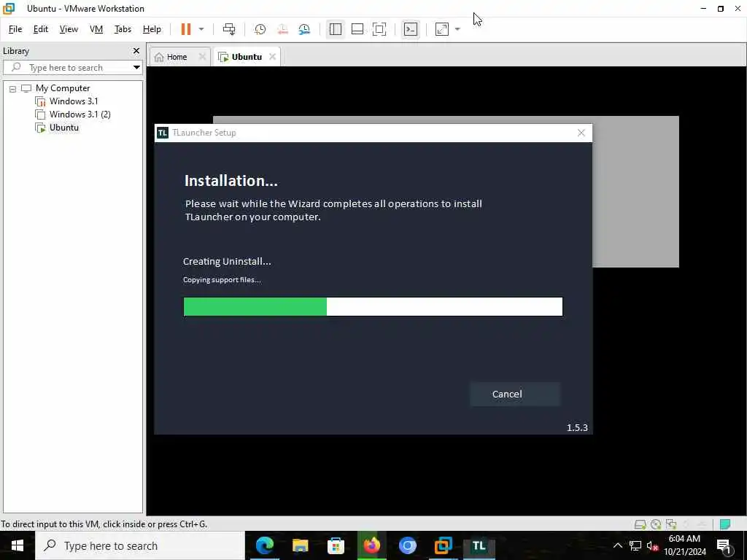Open the Edit menu

click(41, 29)
